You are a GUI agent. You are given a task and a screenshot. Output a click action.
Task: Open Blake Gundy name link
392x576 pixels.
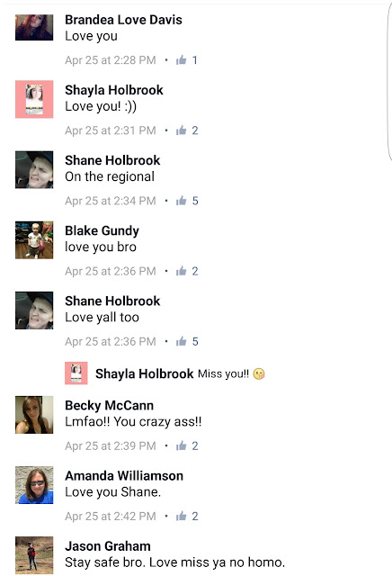point(102,230)
